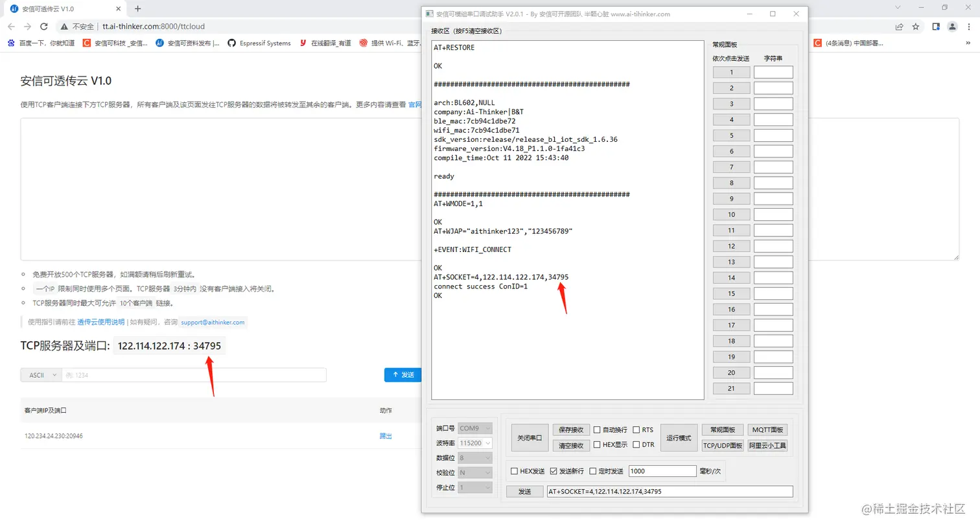Open the 透传云使用说明 link
Viewport: 980px width, 530px height.
point(100,322)
